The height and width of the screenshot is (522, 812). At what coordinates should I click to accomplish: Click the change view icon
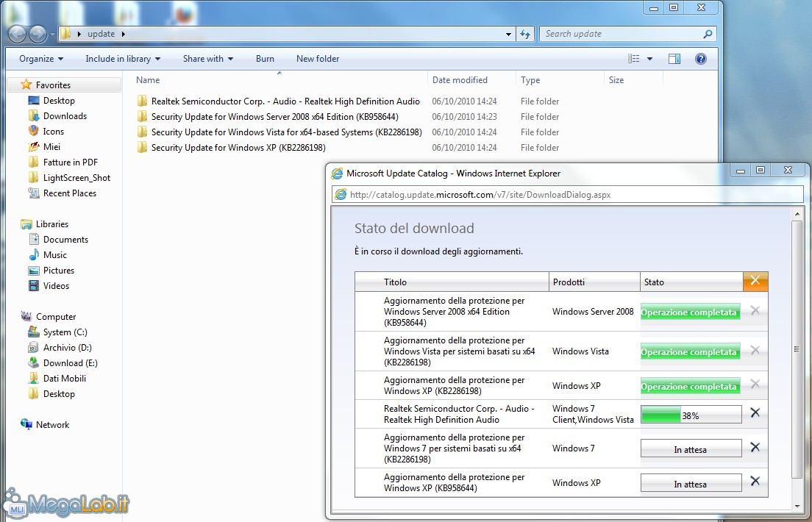coord(634,59)
